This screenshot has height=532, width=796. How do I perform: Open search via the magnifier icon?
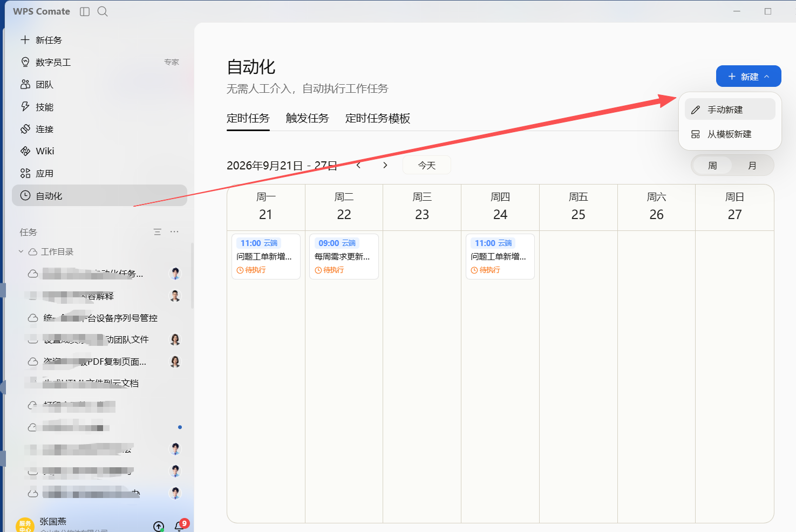tap(103, 11)
